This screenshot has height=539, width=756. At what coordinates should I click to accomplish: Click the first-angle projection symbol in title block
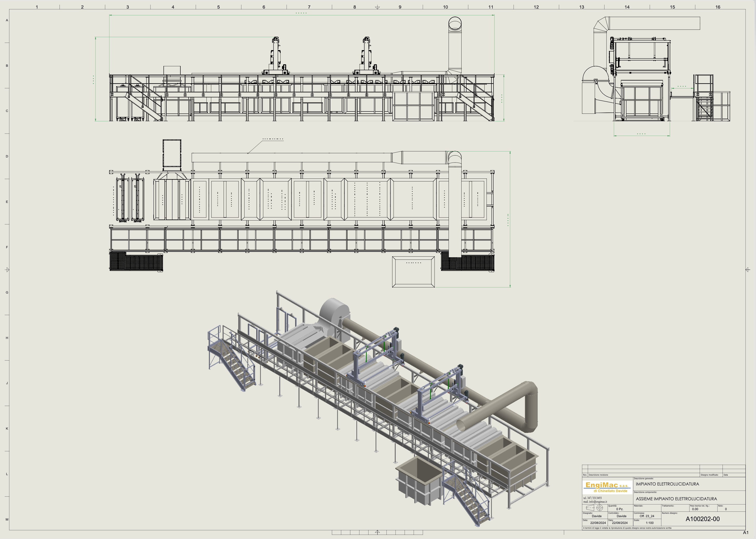(595, 508)
